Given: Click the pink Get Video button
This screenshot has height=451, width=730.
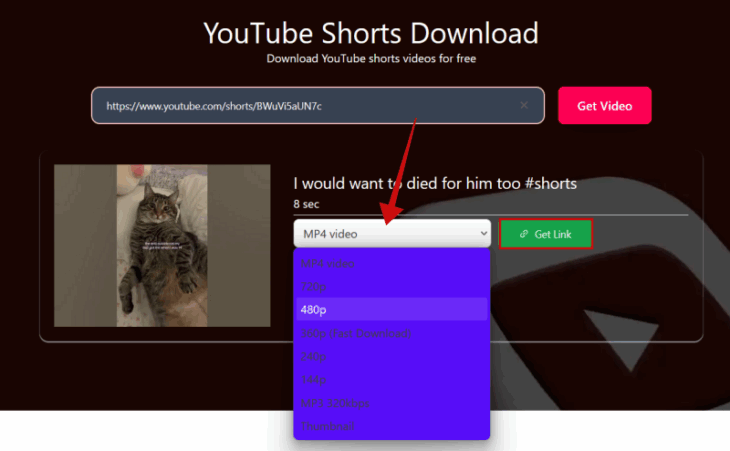Looking at the screenshot, I should point(604,106).
